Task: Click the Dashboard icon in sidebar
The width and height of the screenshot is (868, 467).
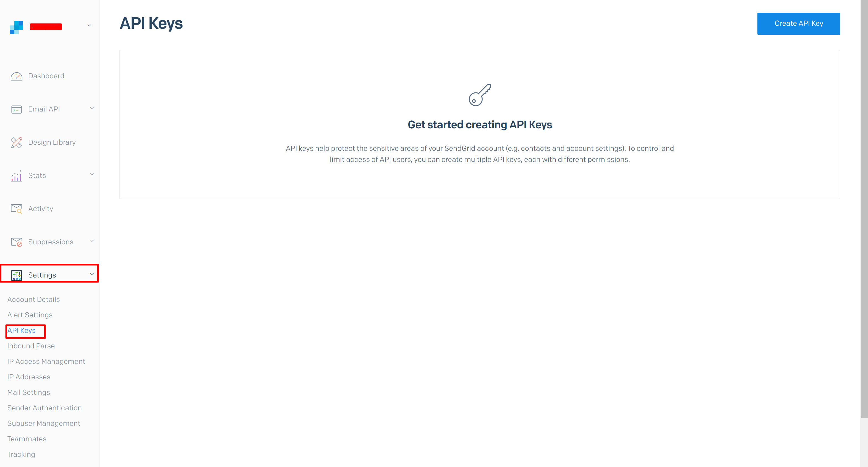Action: (x=16, y=76)
